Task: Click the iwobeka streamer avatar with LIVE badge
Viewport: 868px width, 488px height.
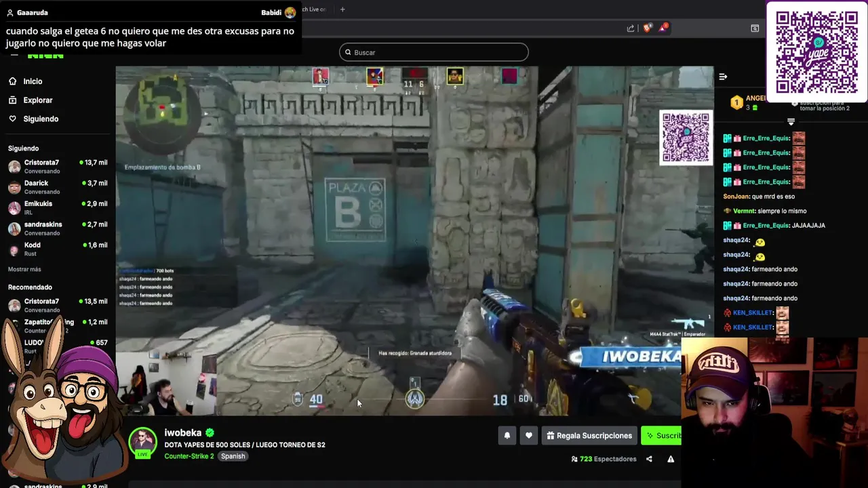Action: [x=142, y=443]
